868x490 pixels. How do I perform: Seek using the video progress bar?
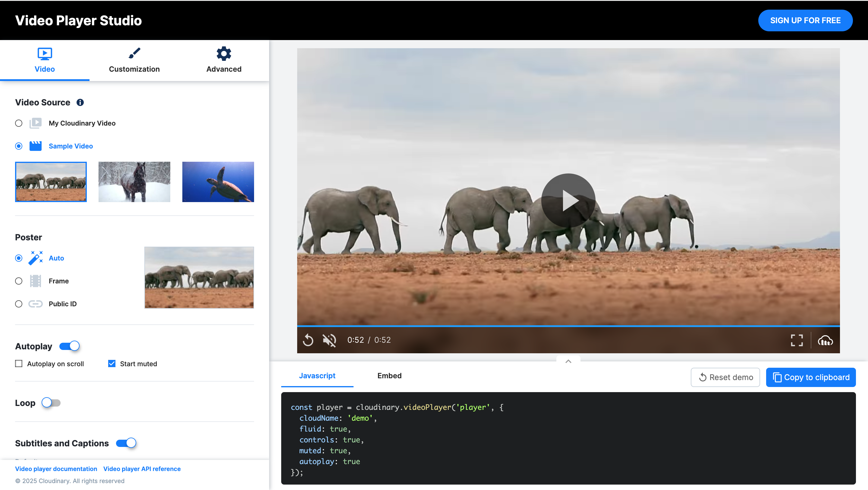point(568,326)
